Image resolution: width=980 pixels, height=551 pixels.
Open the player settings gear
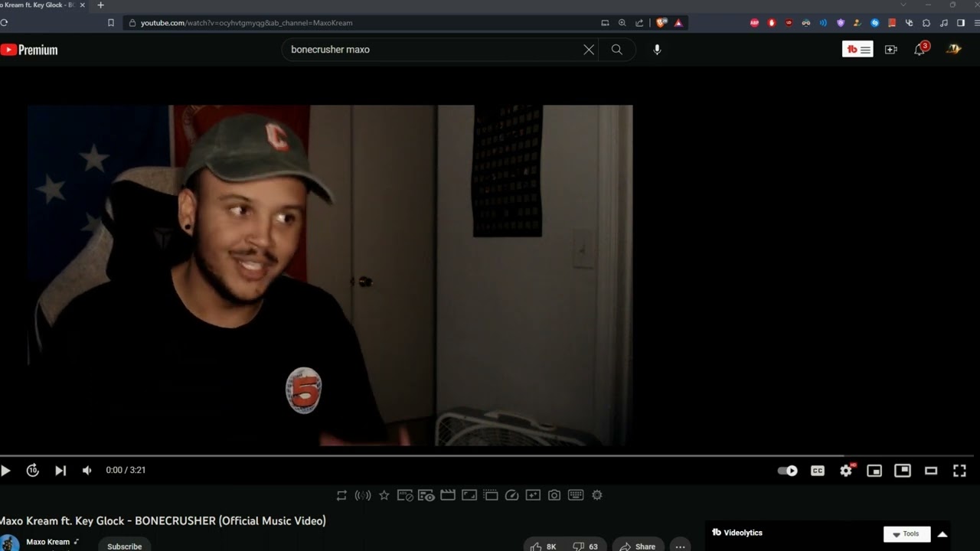coord(846,471)
